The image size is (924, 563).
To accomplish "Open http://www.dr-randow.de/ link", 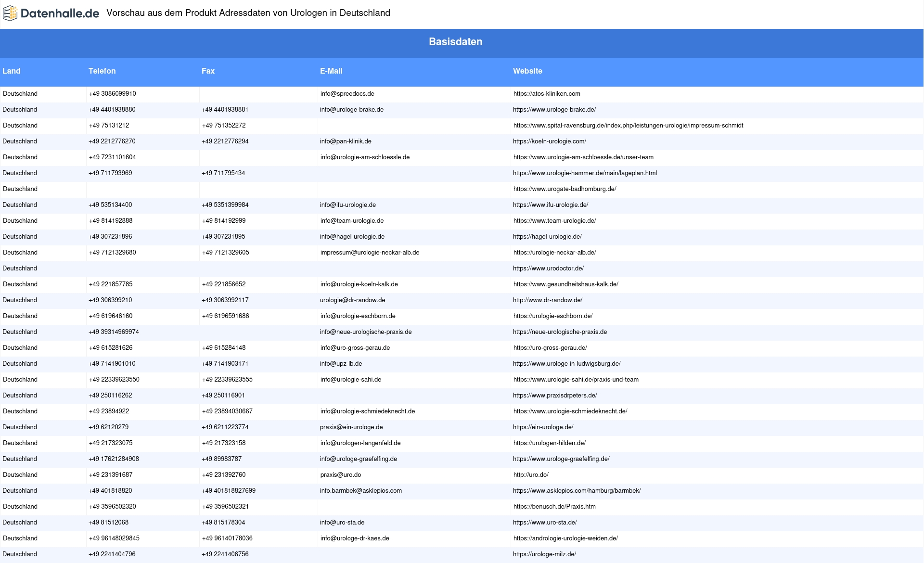I will (548, 300).
